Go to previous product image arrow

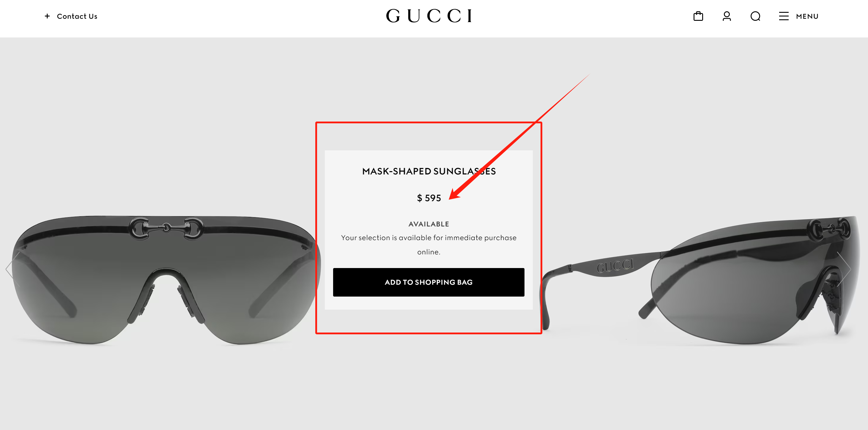click(x=13, y=269)
